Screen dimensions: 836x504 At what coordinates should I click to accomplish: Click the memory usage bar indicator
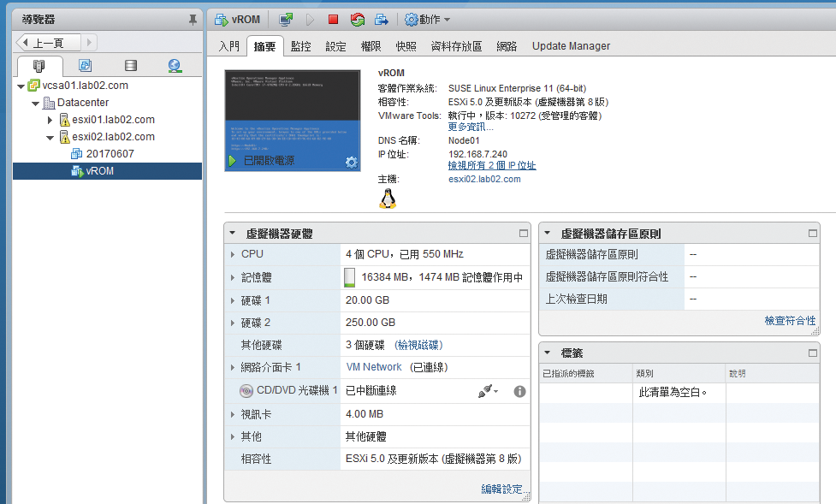pyautogui.click(x=349, y=277)
